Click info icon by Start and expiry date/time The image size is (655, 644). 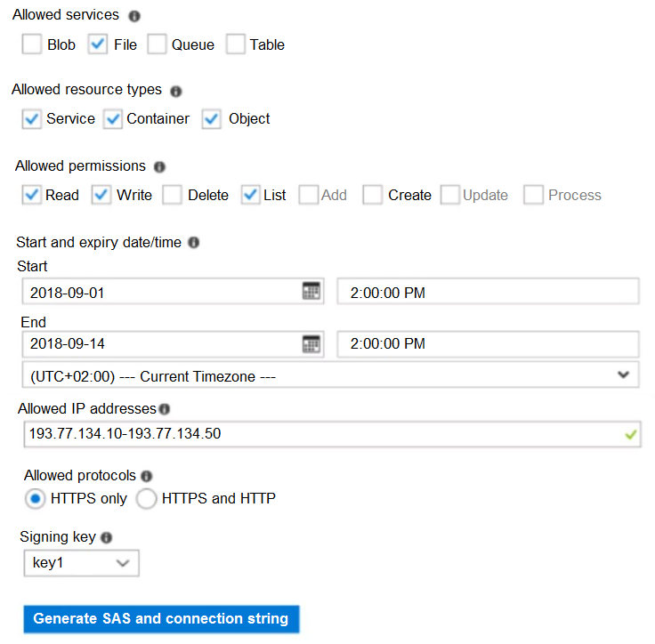194,242
